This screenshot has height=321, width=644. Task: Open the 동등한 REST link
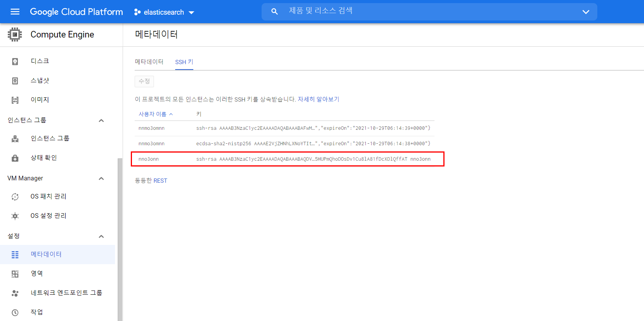tap(151, 180)
